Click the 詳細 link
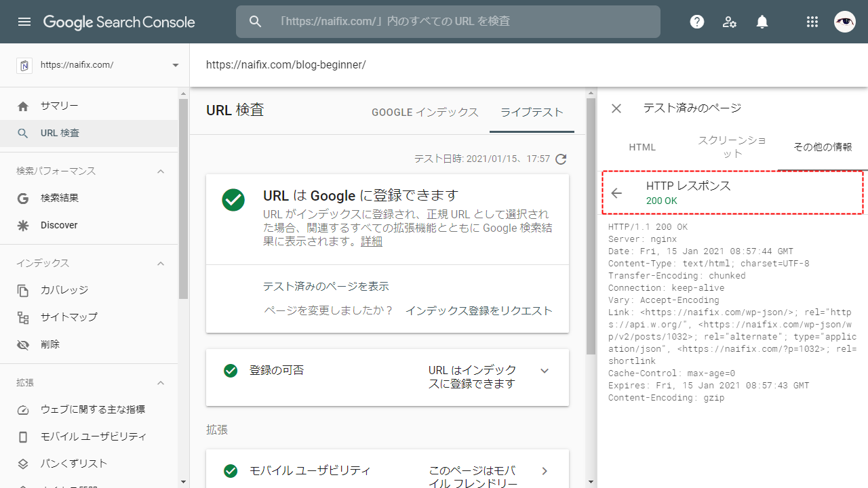The width and height of the screenshot is (868, 488). tap(372, 241)
